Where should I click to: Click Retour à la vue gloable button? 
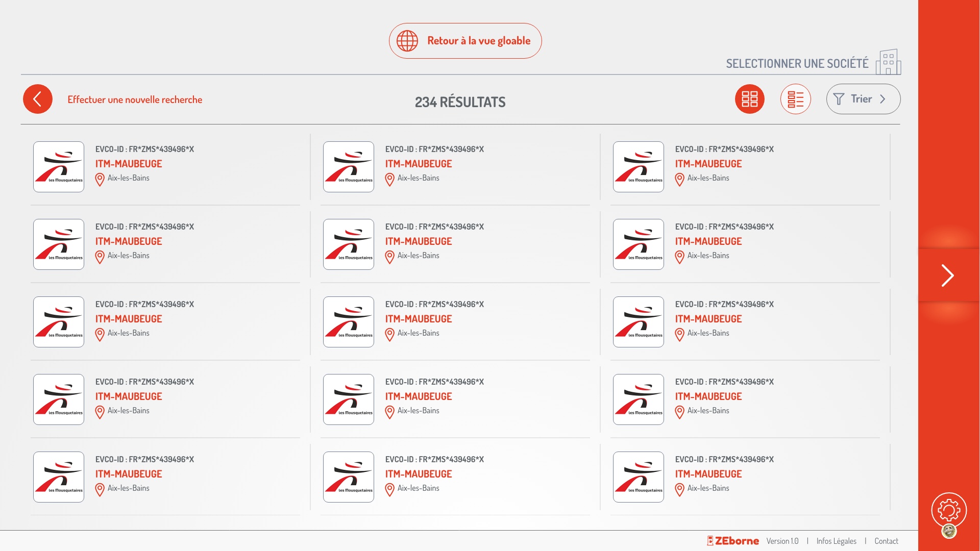click(x=465, y=41)
